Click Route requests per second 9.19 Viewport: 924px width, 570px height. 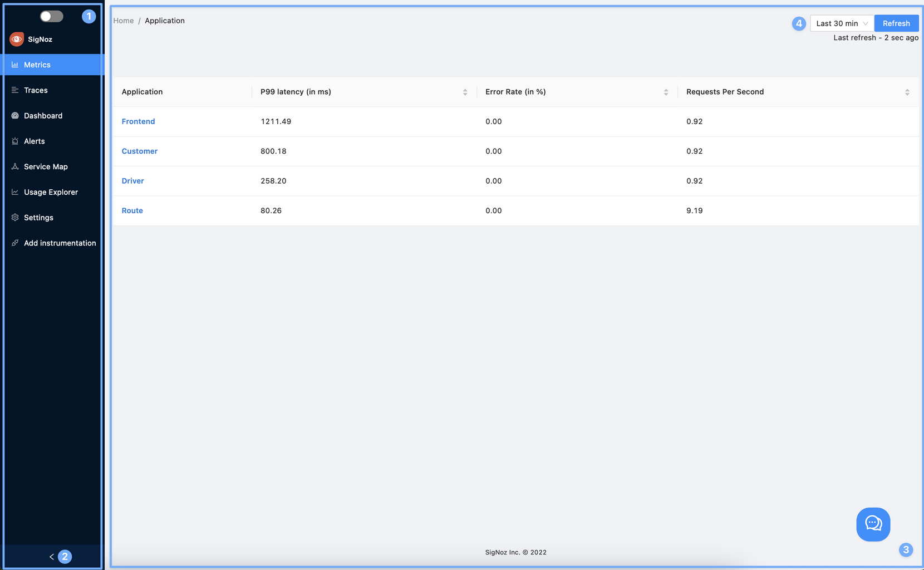(695, 210)
